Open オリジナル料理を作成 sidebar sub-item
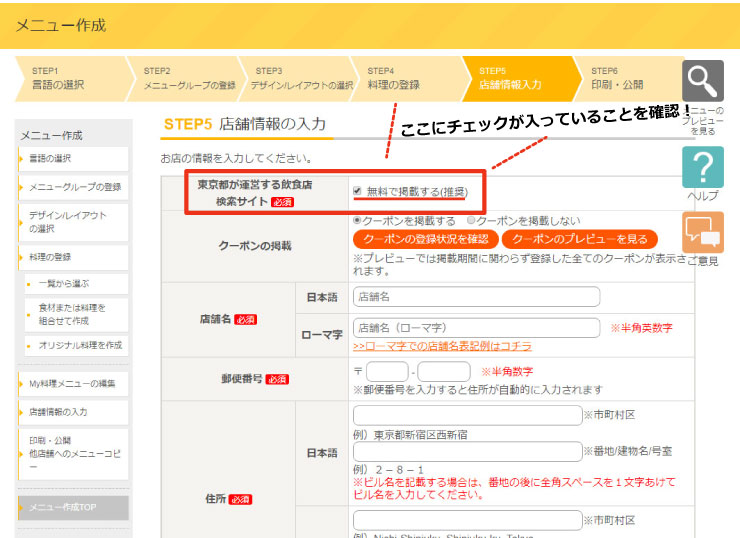 tap(76, 345)
